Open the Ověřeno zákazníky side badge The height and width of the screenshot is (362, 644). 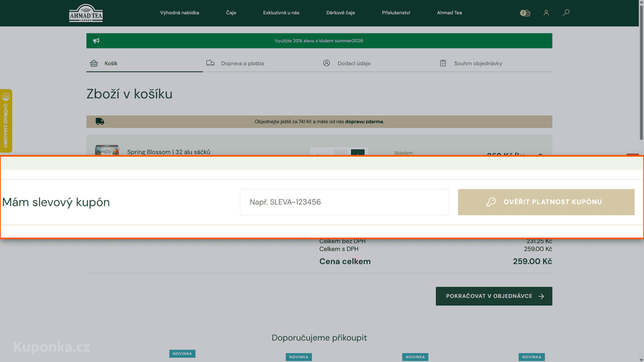(6, 121)
